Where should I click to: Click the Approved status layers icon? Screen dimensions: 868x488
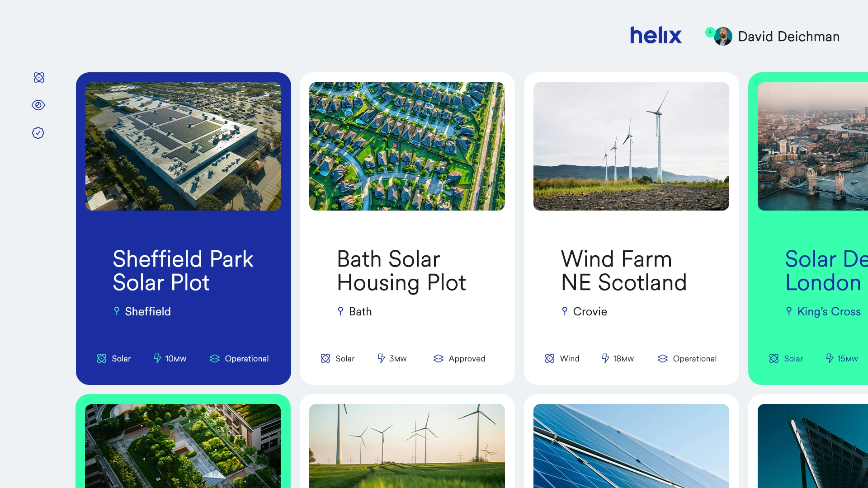coord(438,358)
